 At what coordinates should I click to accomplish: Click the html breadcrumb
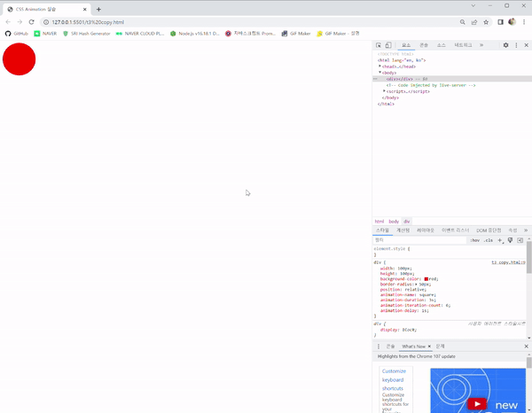[x=379, y=222]
